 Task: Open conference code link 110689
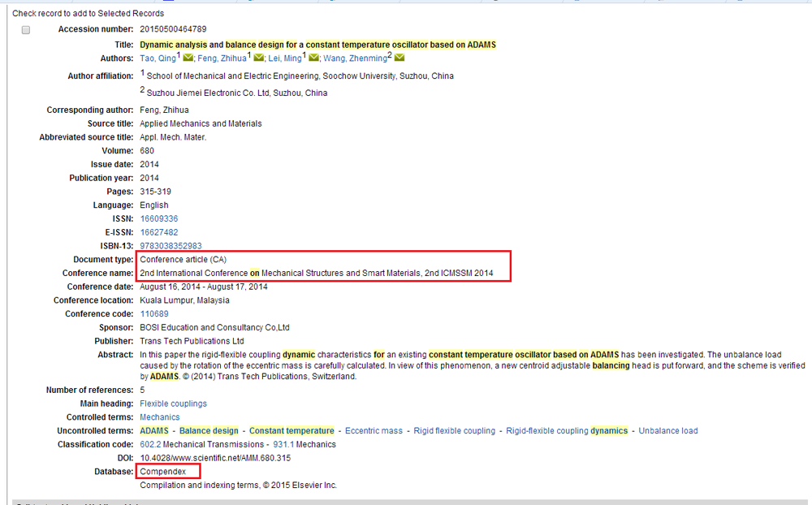click(x=154, y=314)
